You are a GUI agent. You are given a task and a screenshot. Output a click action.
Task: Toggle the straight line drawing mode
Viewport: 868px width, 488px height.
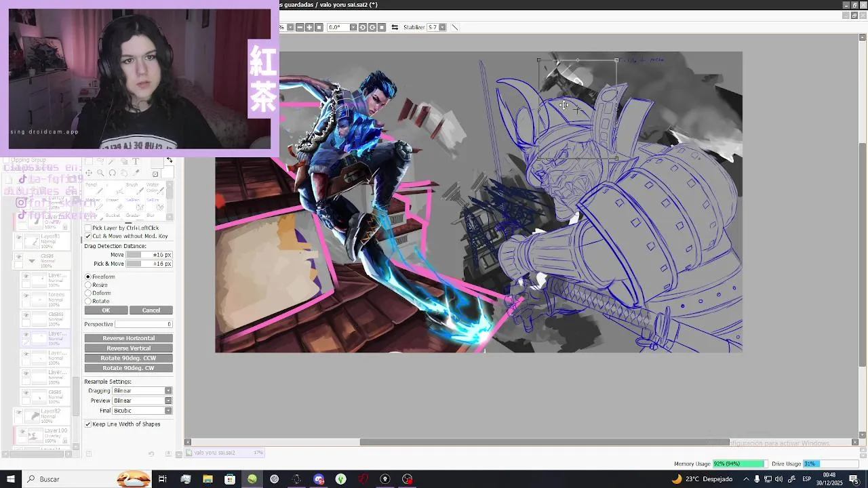pos(455,27)
